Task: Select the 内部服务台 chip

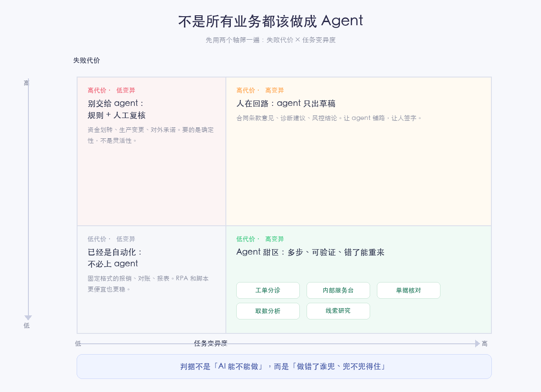Action: [x=338, y=290]
